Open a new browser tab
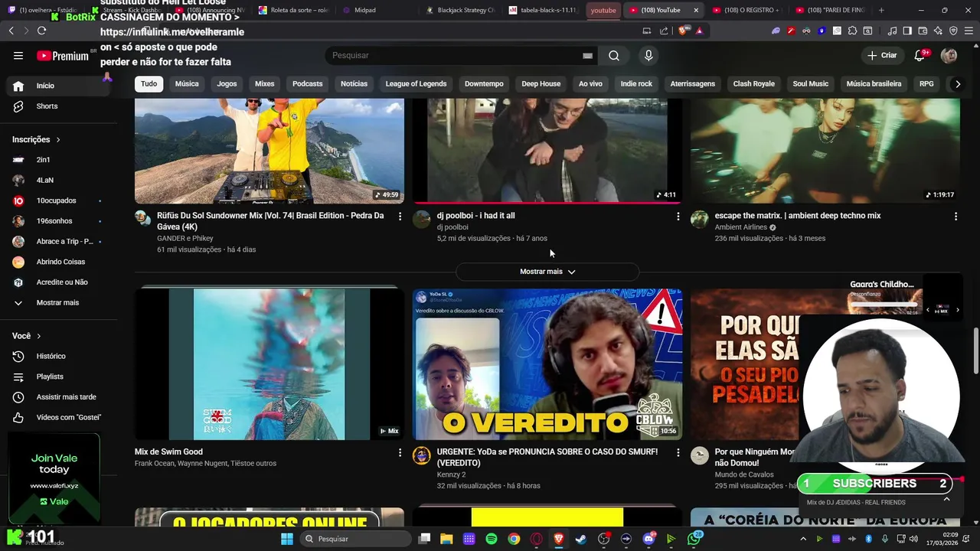Image resolution: width=980 pixels, height=551 pixels. tap(881, 10)
